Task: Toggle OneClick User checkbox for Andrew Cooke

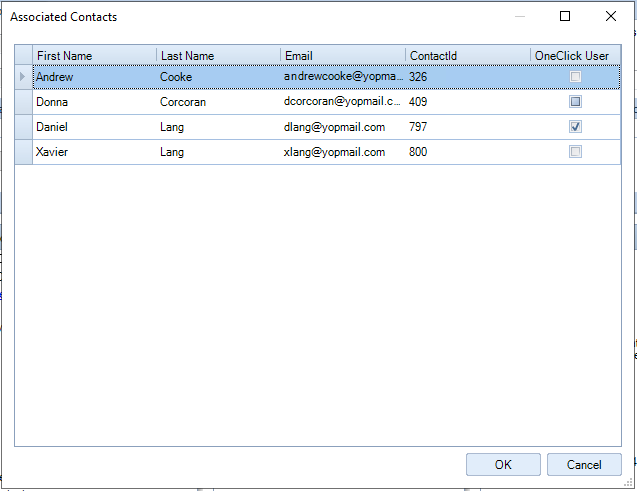Action: click(575, 77)
